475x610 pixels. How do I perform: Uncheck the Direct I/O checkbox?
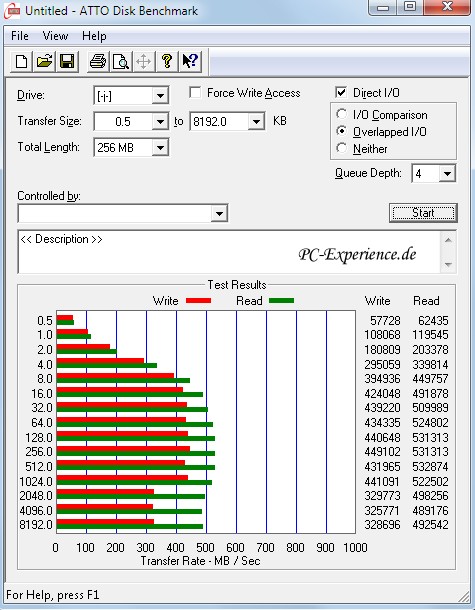tap(341, 93)
